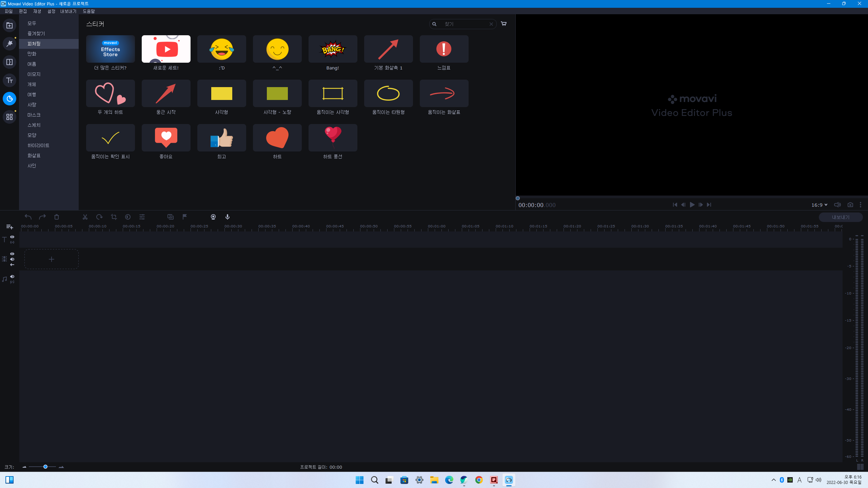
Task: Open the 16:9 aspect ratio dropdown
Action: (819, 205)
